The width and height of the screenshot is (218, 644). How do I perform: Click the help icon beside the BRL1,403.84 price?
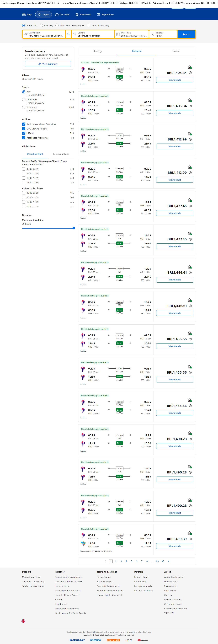(x=190, y=73)
